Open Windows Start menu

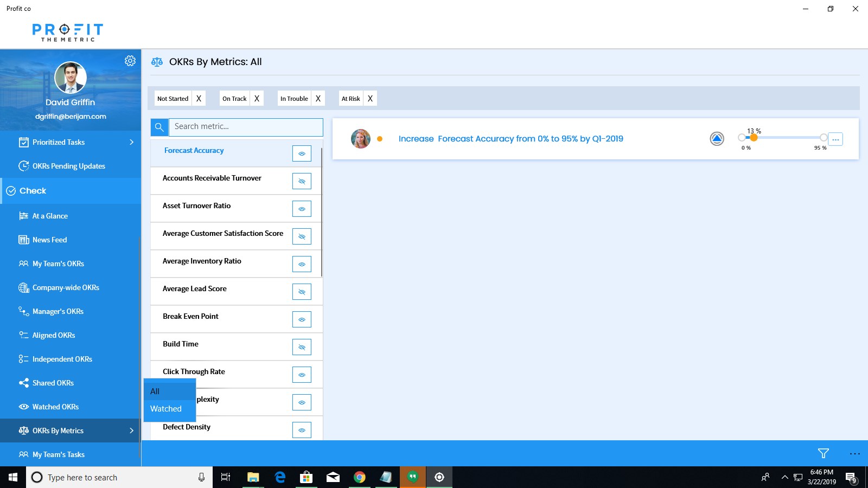[13, 477]
